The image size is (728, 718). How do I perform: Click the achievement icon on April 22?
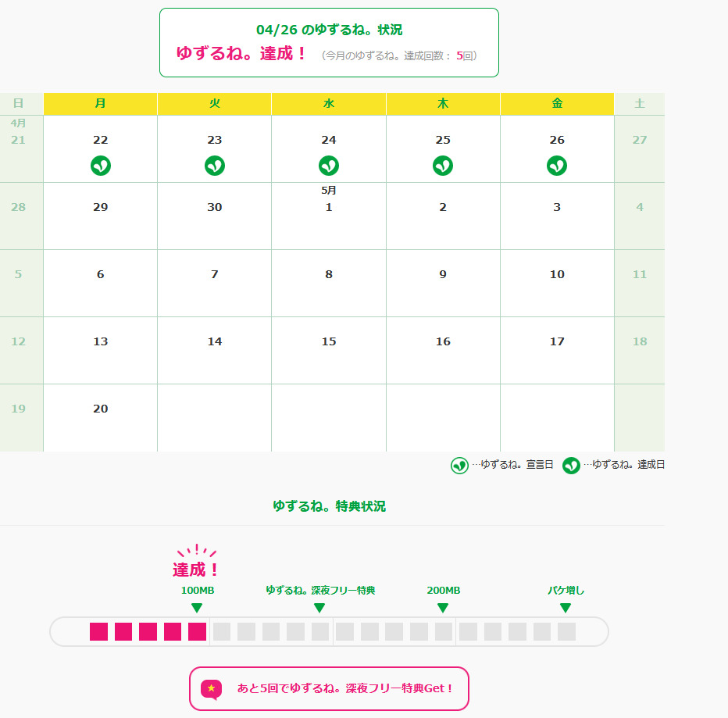pyautogui.click(x=101, y=166)
